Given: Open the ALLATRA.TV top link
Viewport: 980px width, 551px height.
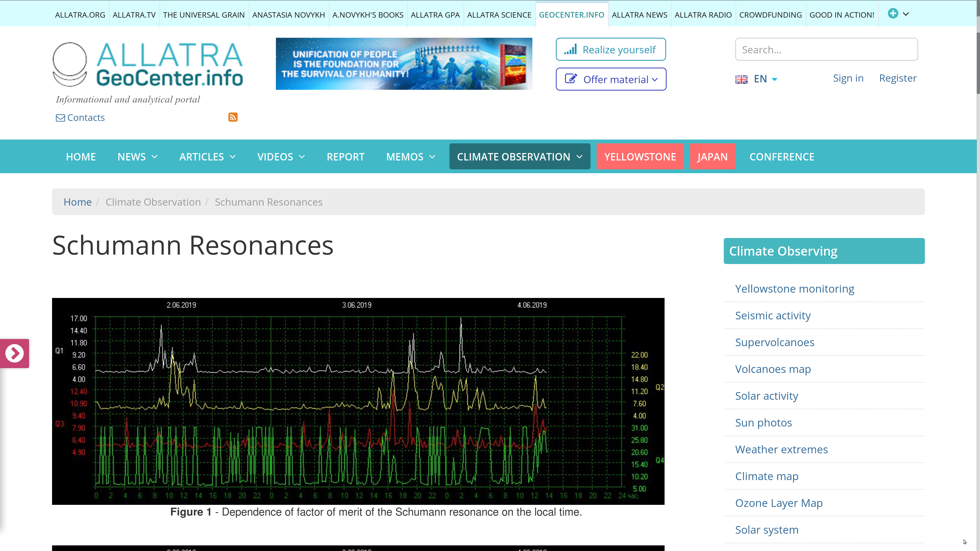Looking at the screenshot, I should (134, 15).
